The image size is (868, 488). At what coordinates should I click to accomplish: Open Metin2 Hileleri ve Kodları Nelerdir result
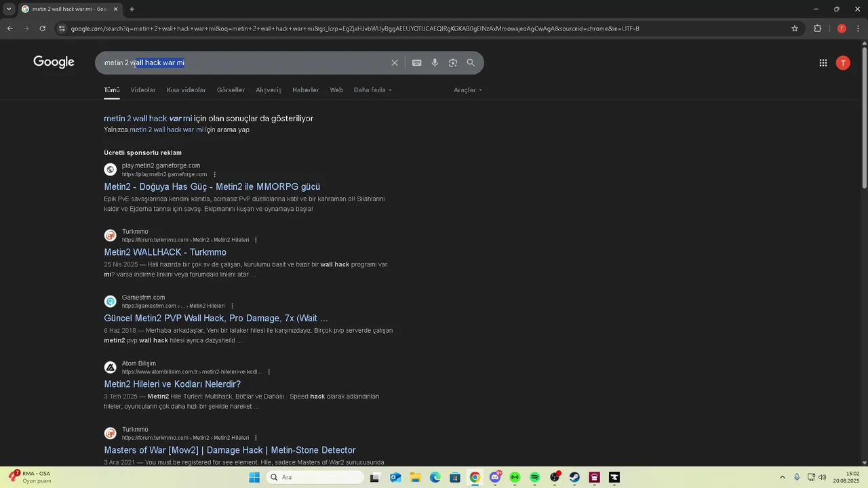(x=172, y=384)
